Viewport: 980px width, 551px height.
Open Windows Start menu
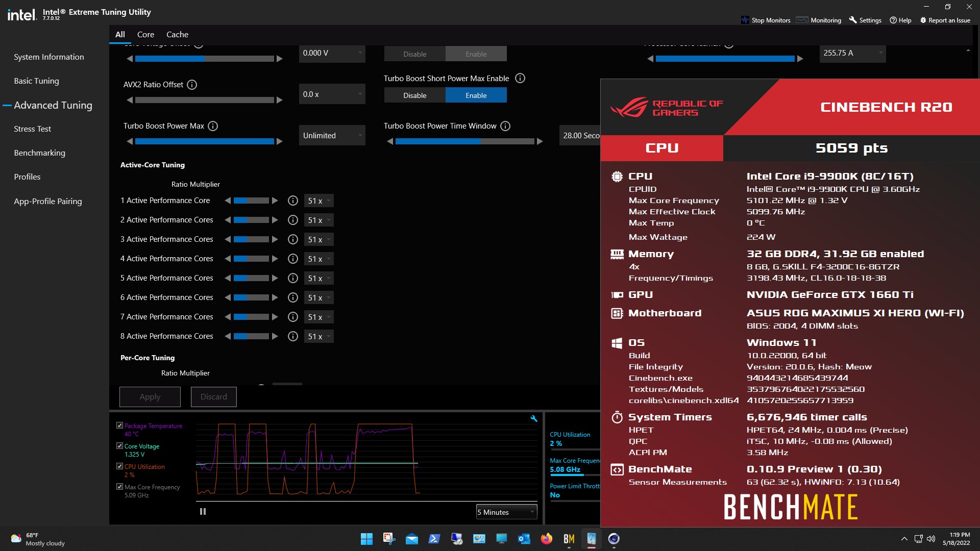click(x=366, y=539)
